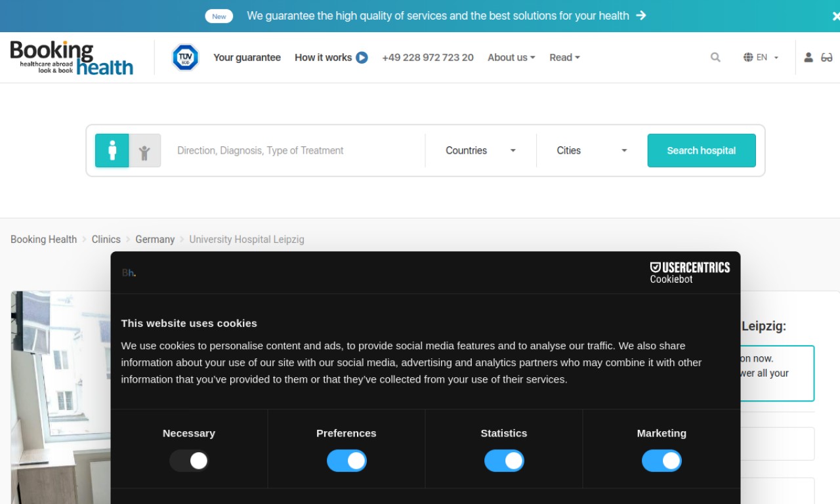
Task: Expand the About us menu
Action: [511, 58]
